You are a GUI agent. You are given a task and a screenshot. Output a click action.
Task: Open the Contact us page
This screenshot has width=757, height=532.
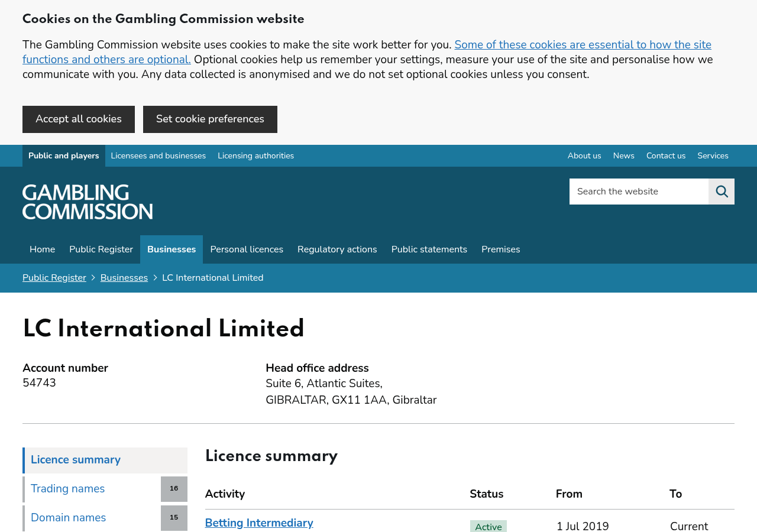click(666, 156)
